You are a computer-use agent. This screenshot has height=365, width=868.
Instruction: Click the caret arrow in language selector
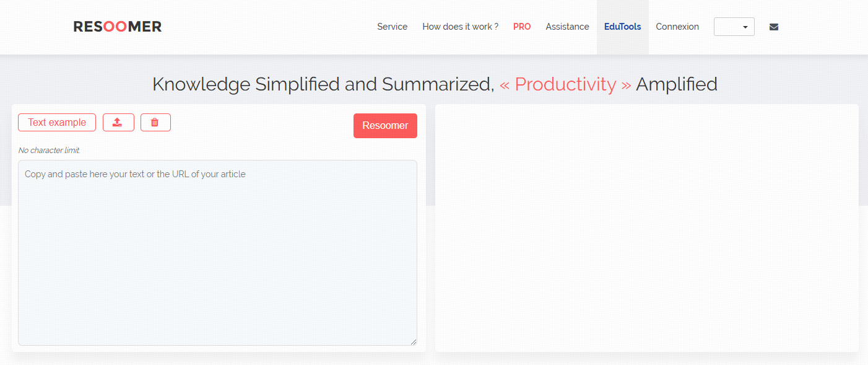coord(745,27)
